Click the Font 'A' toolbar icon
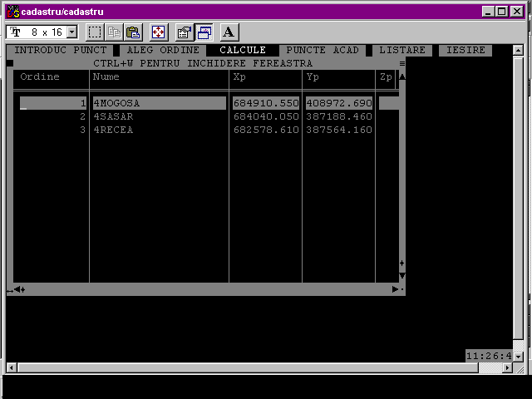The width and height of the screenshot is (532, 399). tap(229, 32)
